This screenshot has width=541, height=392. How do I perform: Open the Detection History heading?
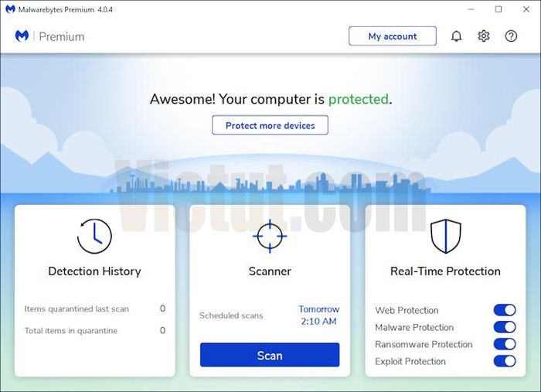point(94,271)
